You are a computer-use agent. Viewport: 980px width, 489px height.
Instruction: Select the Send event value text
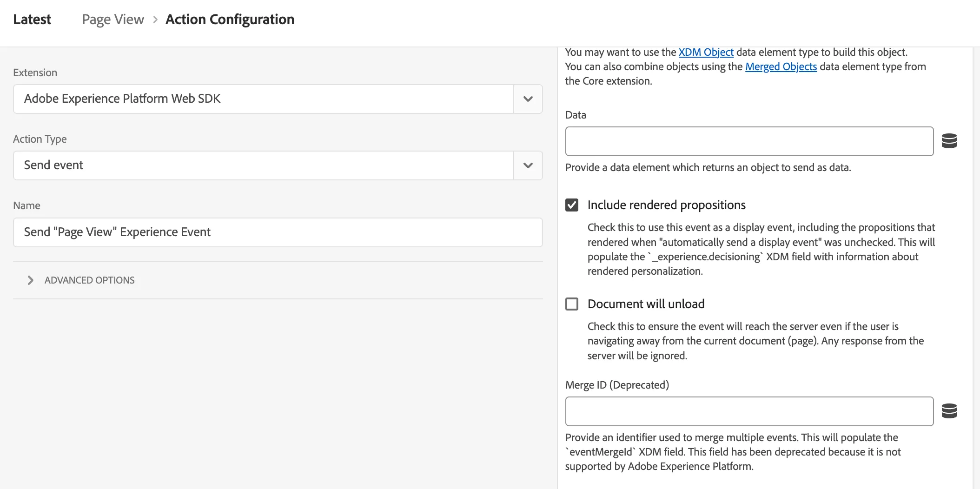(53, 165)
